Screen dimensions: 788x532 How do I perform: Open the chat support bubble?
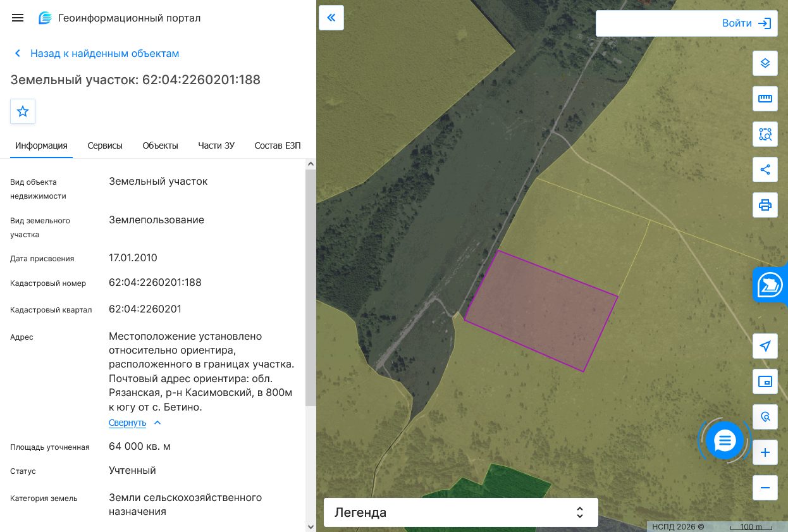click(725, 440)
